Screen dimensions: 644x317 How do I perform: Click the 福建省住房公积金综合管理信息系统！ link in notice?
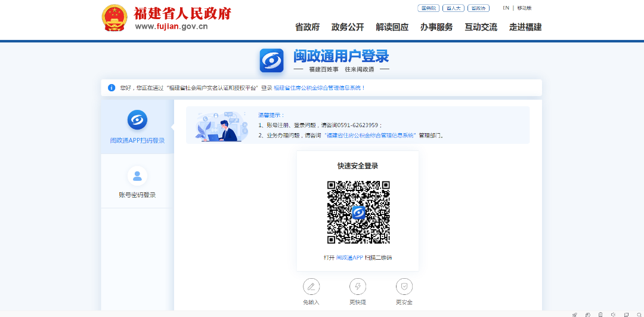coord(320,88)
